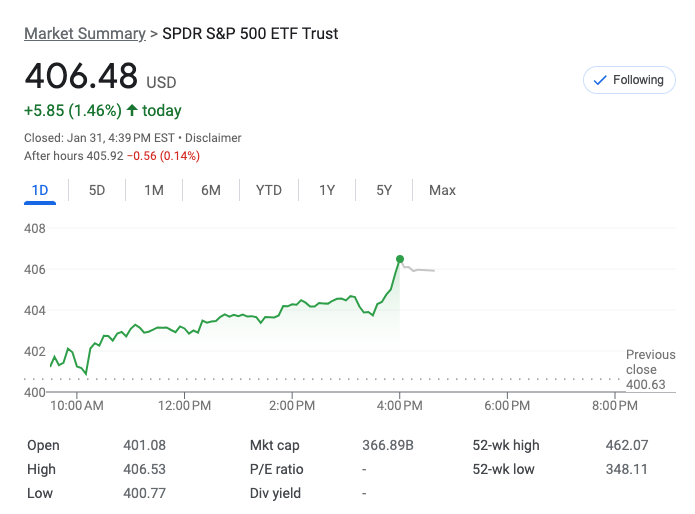Select the 1D time range tab

[x=40, y=190]
